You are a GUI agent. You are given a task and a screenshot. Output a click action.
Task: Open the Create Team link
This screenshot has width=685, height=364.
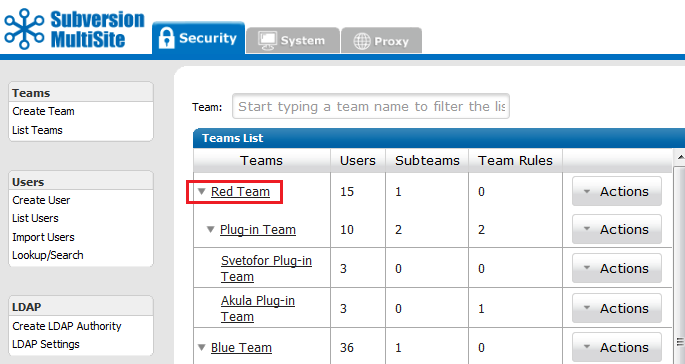coord(43,111)
